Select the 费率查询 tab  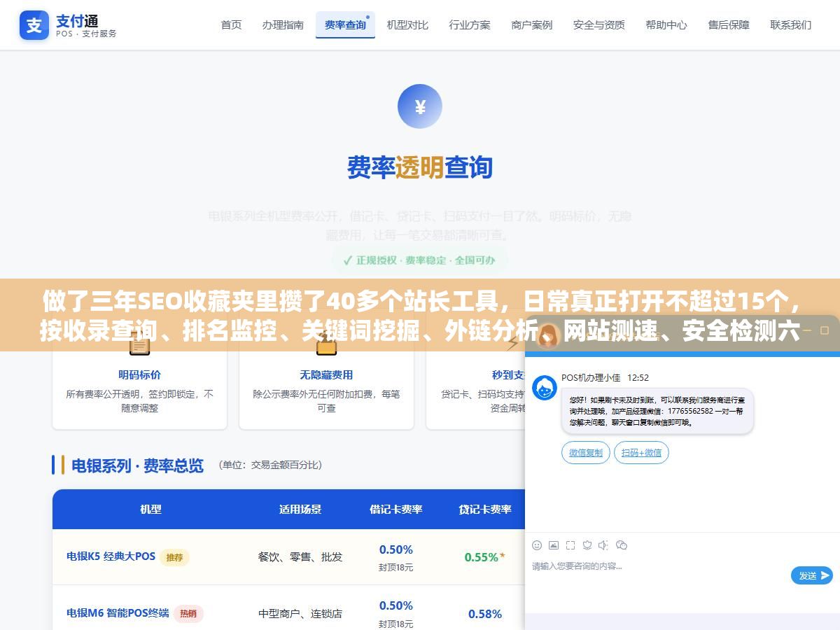[x=345, y=24]
